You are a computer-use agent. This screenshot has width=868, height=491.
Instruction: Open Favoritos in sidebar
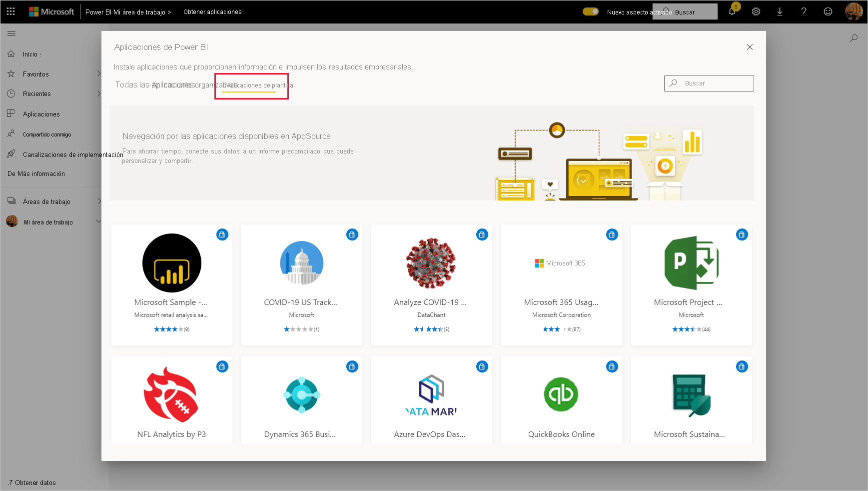click(36, 74)
